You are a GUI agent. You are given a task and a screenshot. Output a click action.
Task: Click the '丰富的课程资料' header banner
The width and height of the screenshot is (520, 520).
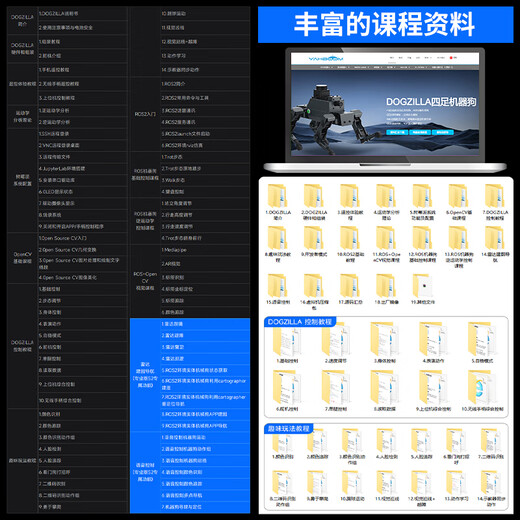385,25
